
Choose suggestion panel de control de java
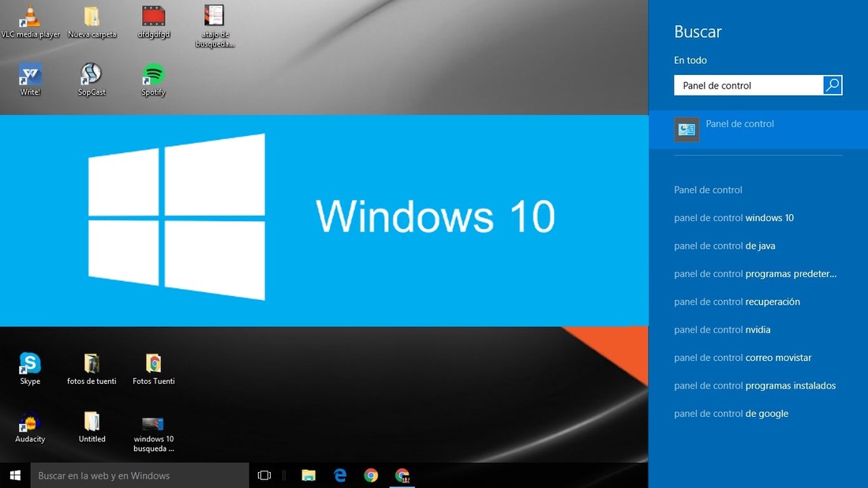(x=724, y=246)
